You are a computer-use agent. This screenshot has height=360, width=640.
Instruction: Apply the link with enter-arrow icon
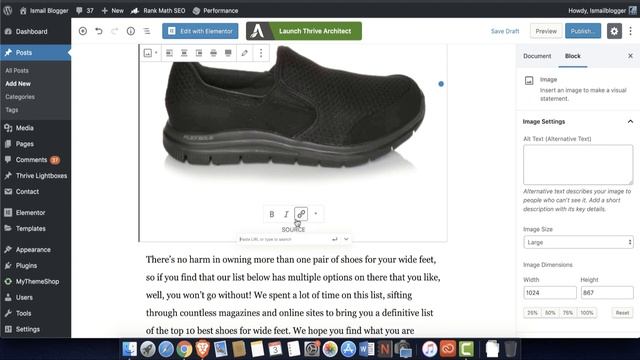(x=335, y=239)
